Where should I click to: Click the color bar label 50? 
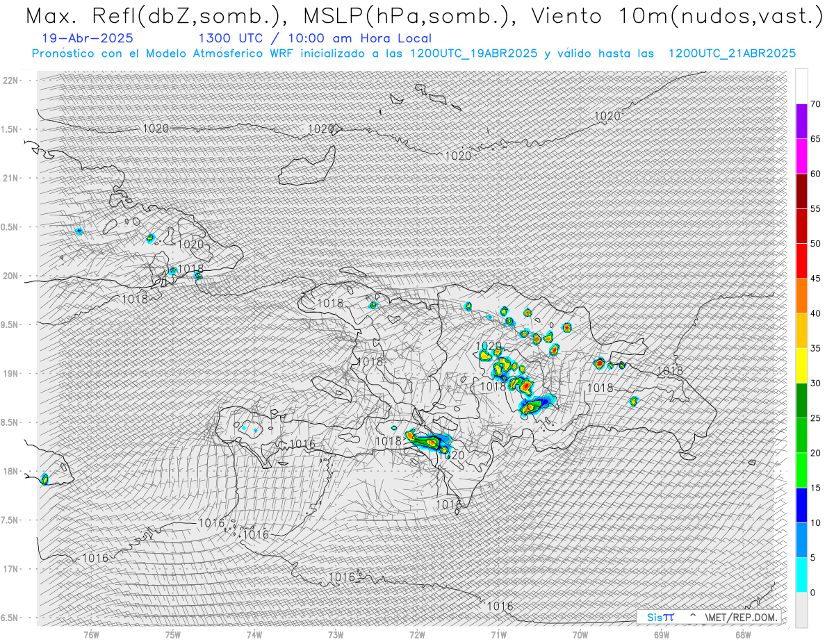point(815,244)
